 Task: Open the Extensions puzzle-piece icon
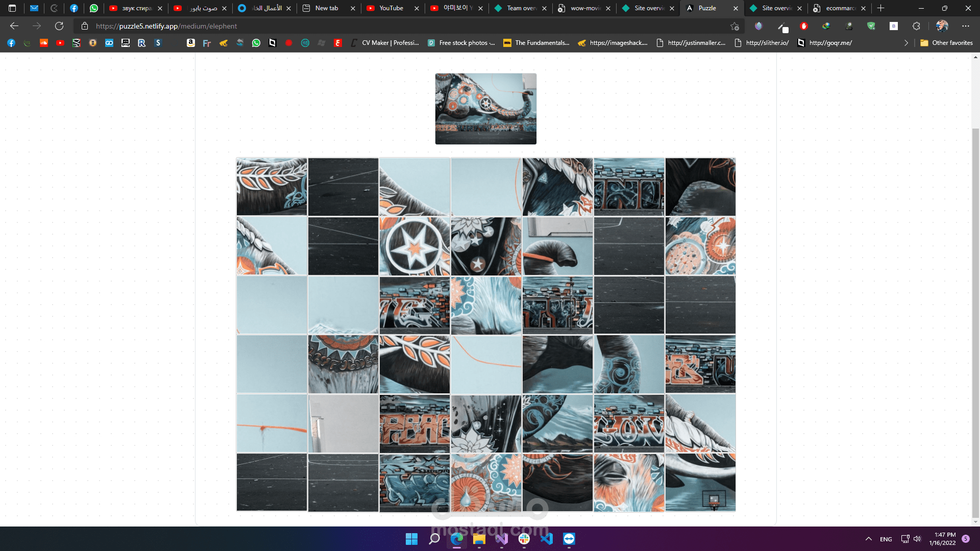point(916,26)
